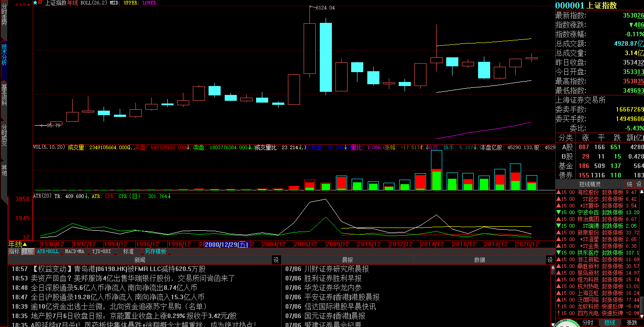
Task: Open the 新闻 panel header
Action: (139, 260)
